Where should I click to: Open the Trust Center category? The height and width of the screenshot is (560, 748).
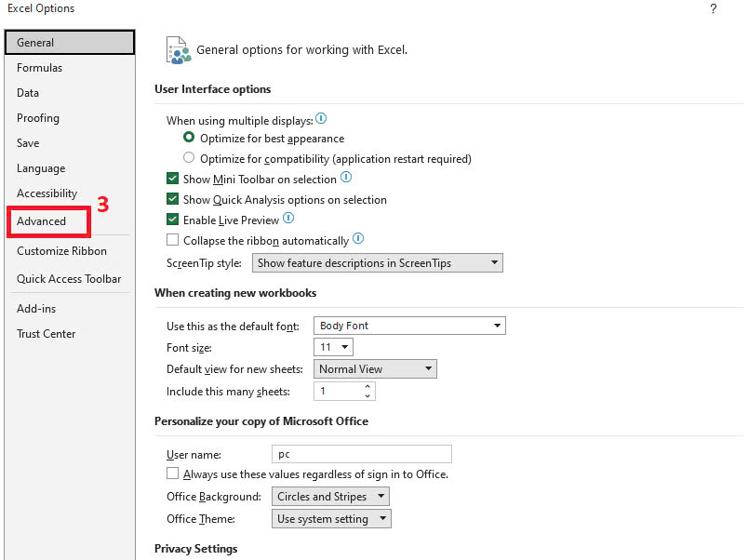click(70, 334)
